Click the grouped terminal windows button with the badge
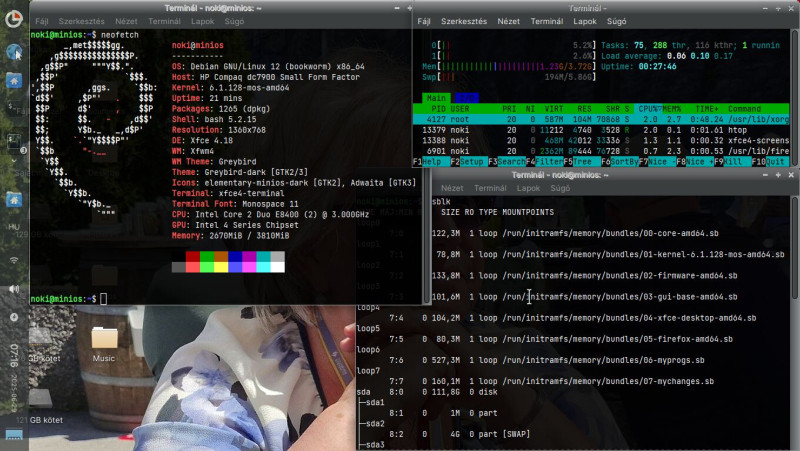 (x=14, y=141)
